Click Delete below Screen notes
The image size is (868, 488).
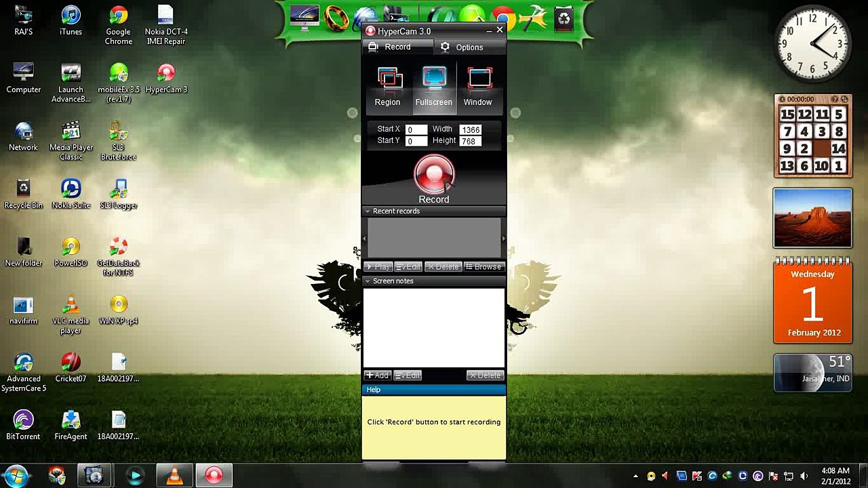click(485, 375)
